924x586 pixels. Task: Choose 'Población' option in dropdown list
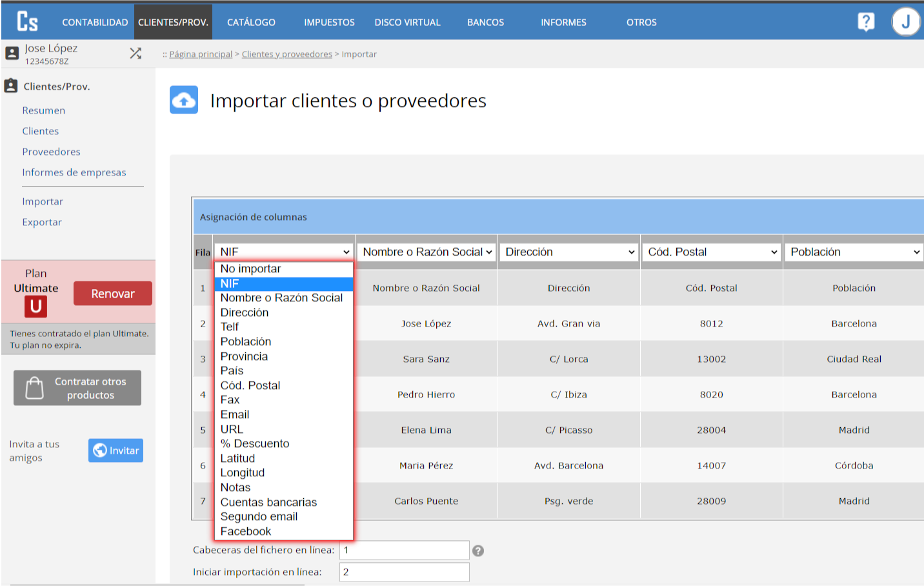(284, 341)
